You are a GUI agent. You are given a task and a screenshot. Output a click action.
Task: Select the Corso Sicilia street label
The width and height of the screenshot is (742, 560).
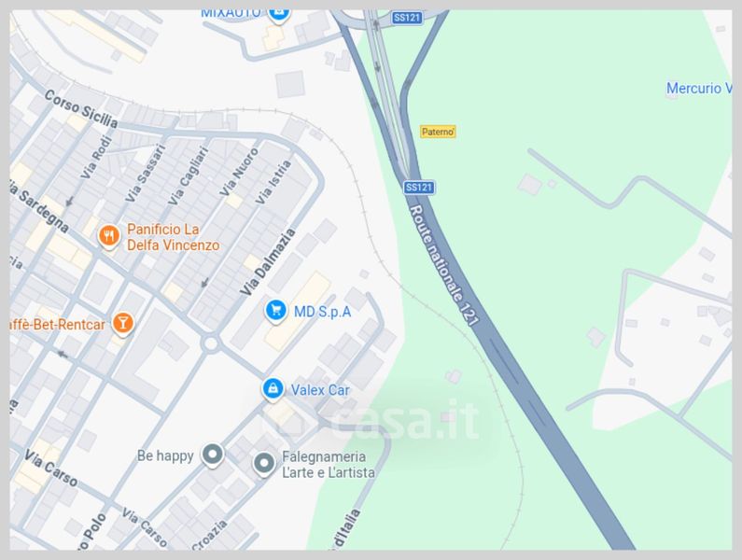81,109
